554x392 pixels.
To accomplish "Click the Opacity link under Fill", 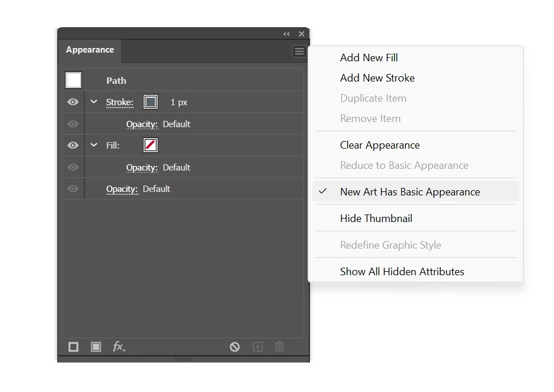I will point(142,168).
